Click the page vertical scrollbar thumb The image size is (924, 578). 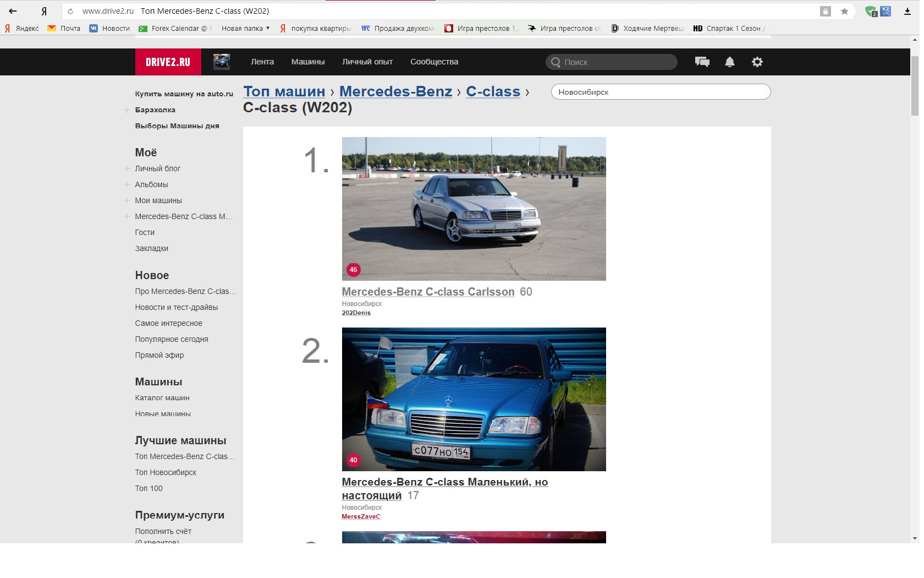coord(915,85)
